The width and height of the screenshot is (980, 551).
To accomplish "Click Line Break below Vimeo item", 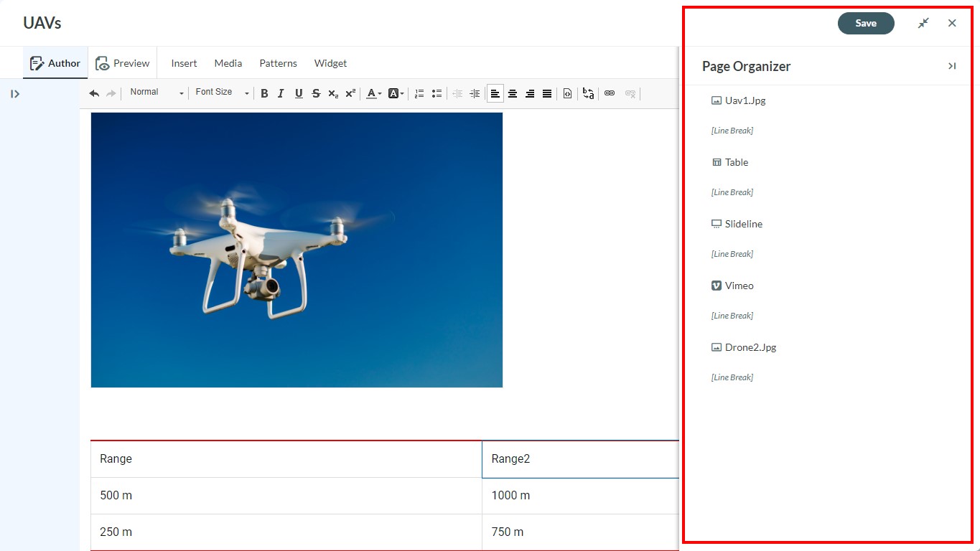I will [732, 316].
